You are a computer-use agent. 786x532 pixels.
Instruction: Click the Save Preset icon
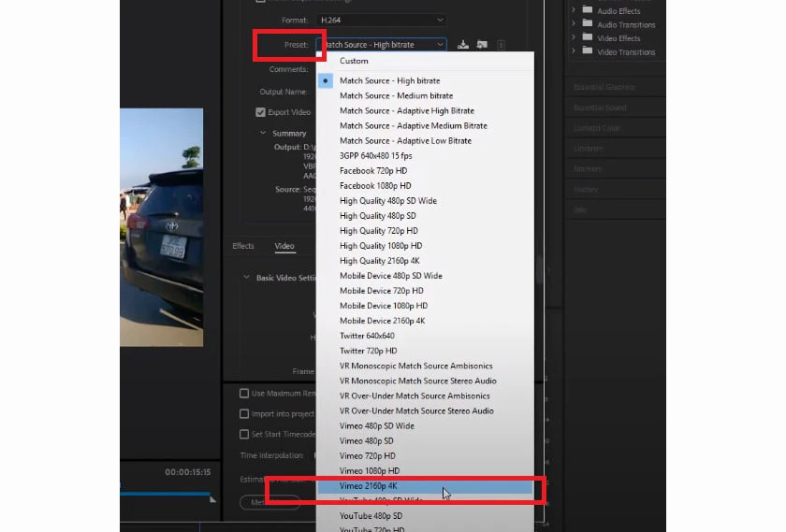pyautogui.click(x=463, y=45)
